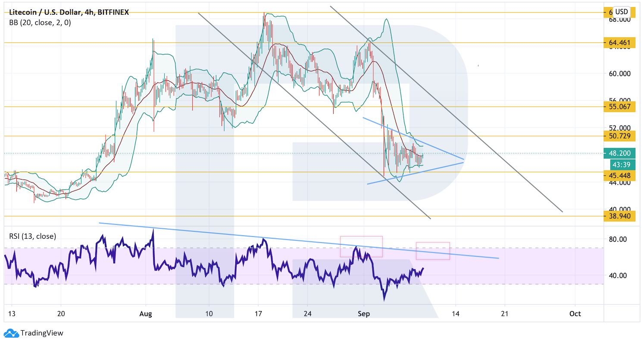Click the 52.000 price axis value

pyautogui.click(x=619, y=128)
